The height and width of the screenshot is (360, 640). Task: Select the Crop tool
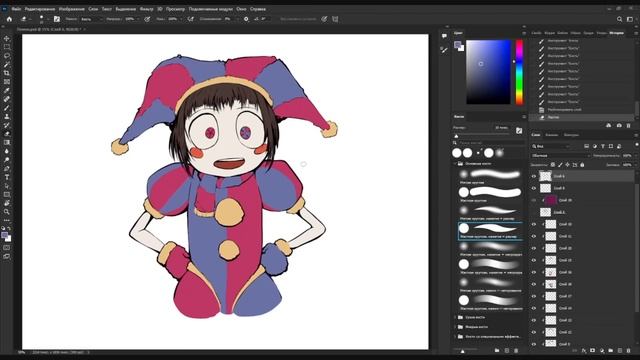7,73
